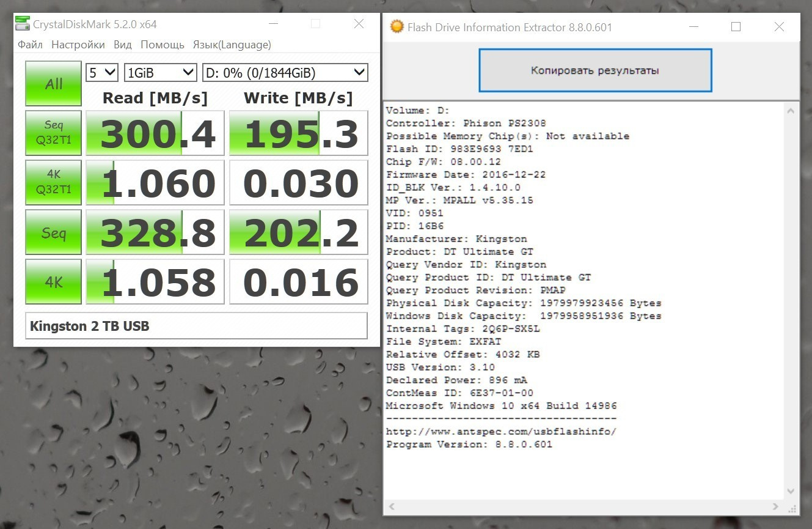Open the drive selector showing D: 0%
Image resolution: width=812 pixels, height=529 pixels.
pos(285,73)
